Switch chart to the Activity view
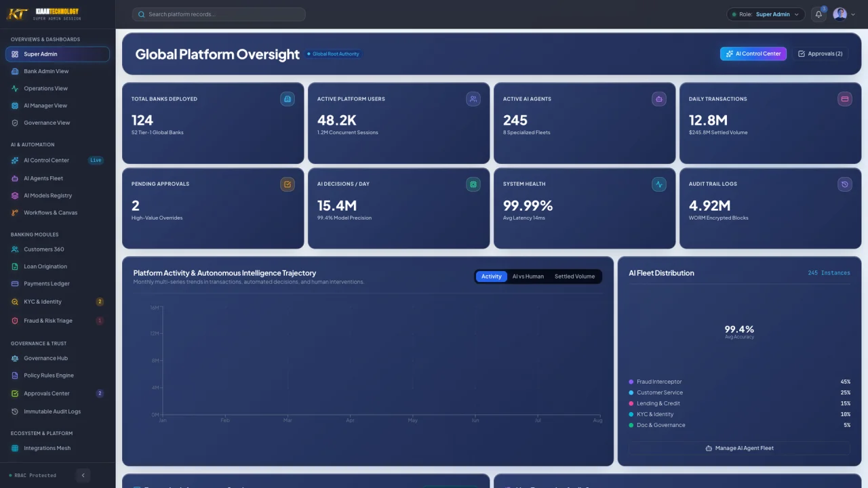 (492, 277)
